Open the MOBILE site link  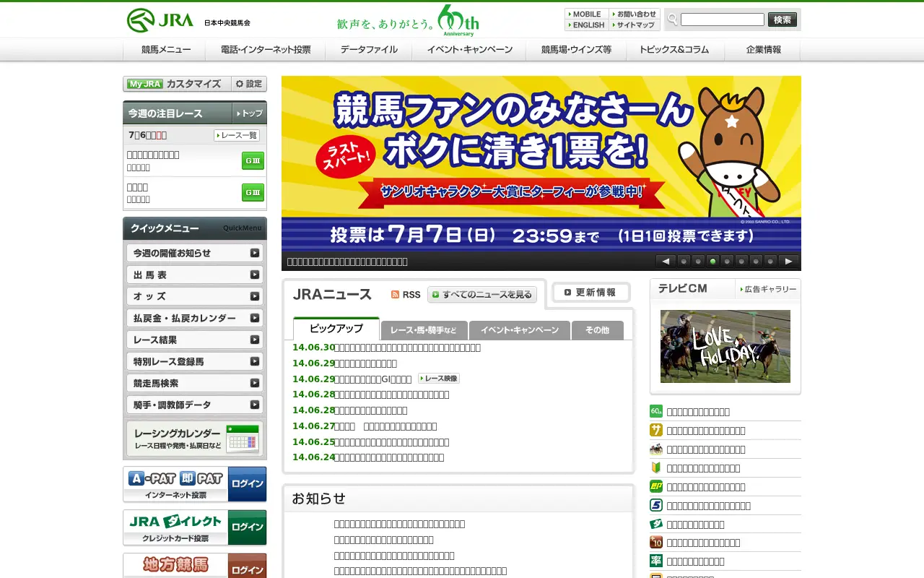click(586, 14)
